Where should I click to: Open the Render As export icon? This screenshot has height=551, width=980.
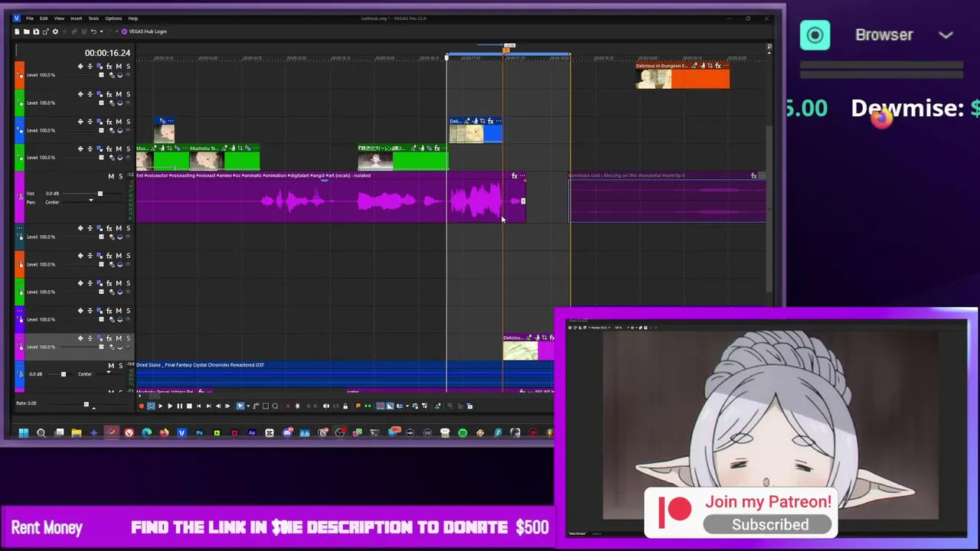[45, 31]
